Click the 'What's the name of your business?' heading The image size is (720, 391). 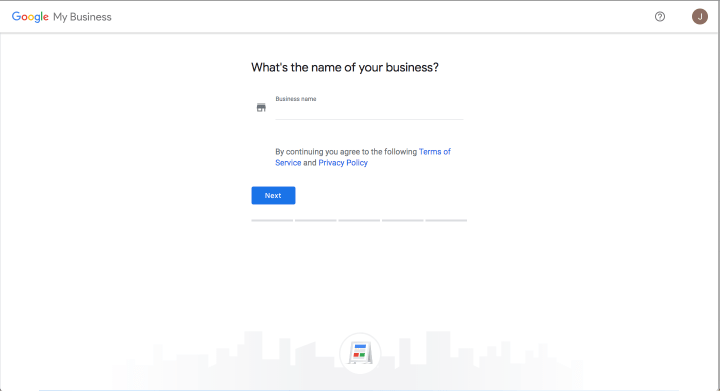click(345, 67)
